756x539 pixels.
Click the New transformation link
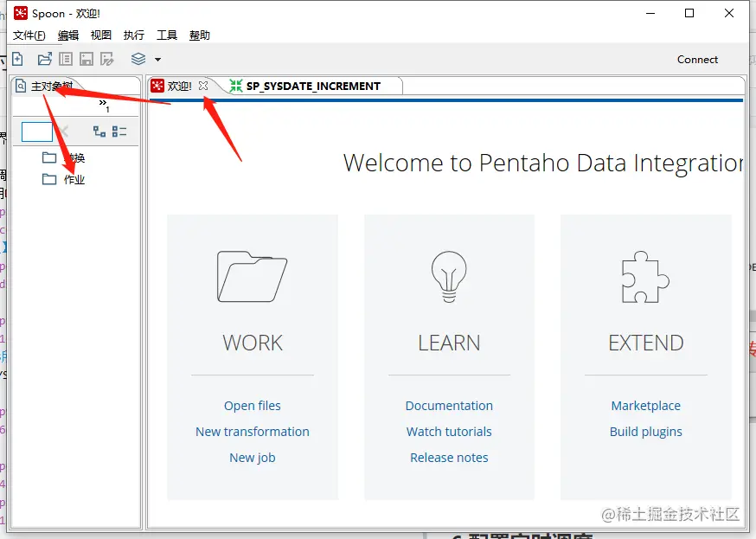point(253,432)
